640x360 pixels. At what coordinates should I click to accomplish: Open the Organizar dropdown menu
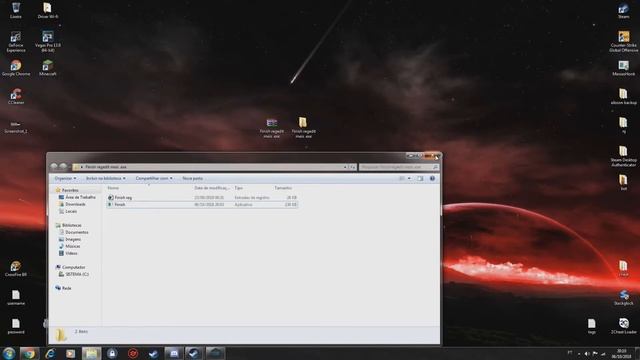click(65, 178)
